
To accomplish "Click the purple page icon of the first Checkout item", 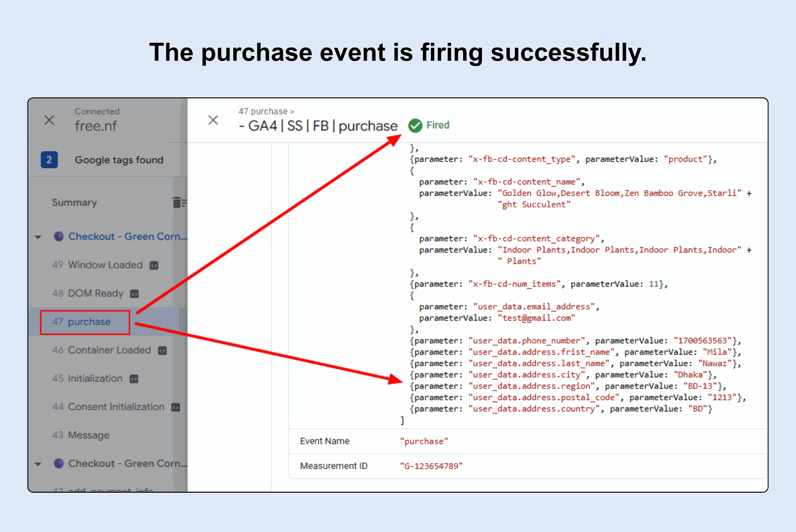I will click(x=59, y=236).
